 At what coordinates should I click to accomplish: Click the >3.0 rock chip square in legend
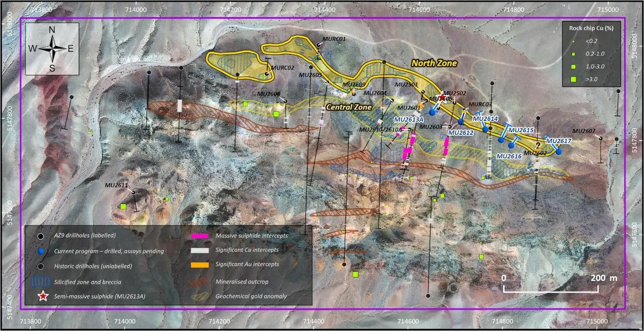pyautogui.click(x=573, y=79)
